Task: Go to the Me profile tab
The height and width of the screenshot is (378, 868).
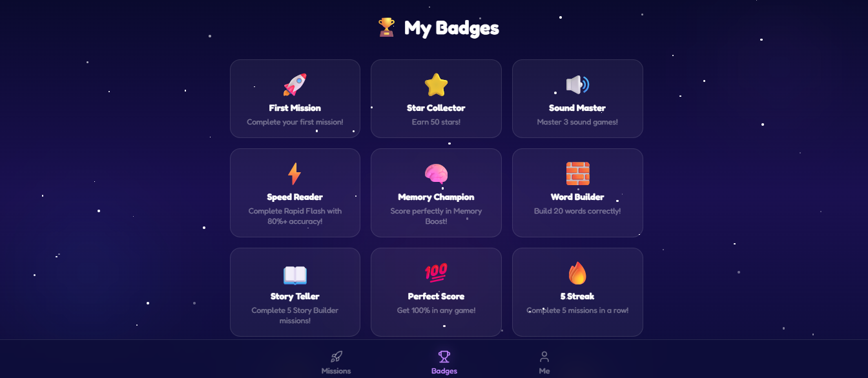Action: coord(544,363)
